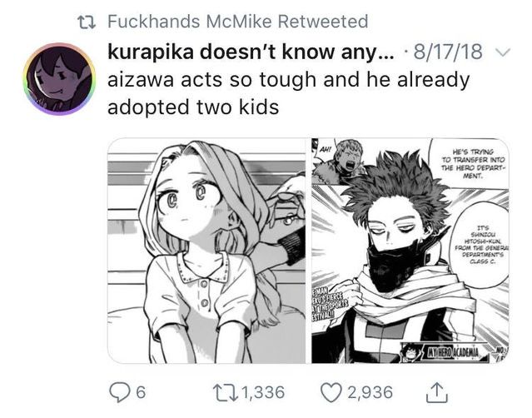Click the reply speech bubble icon

coord(120,392)
